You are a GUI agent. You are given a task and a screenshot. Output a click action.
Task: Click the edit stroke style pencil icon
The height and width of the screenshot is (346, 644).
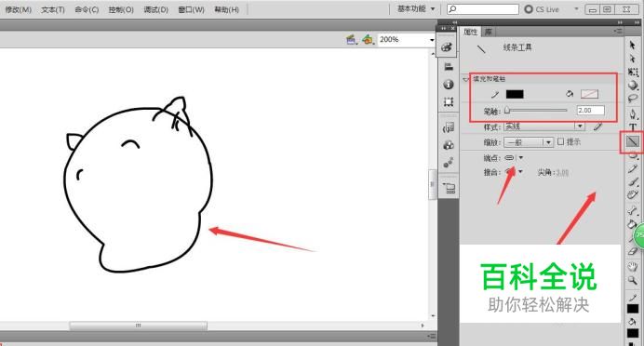point(597,126)
